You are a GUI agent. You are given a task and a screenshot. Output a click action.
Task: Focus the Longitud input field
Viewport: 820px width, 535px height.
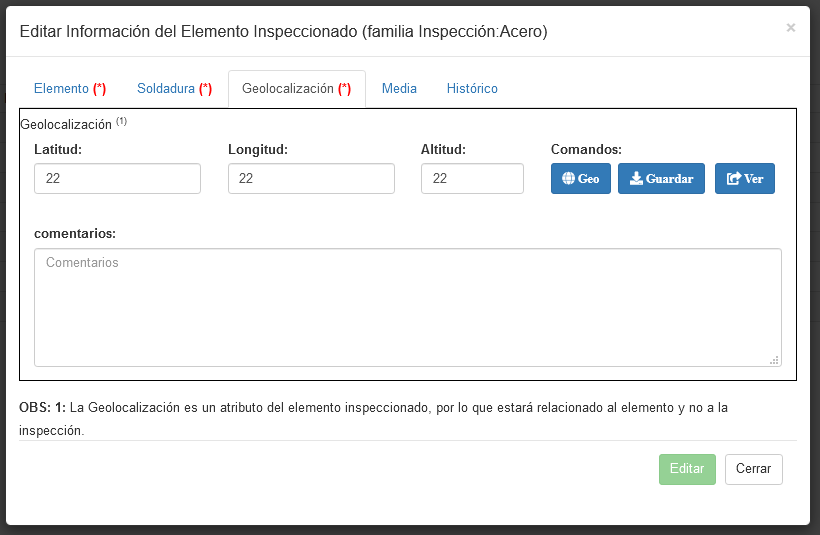click(311, 179)
